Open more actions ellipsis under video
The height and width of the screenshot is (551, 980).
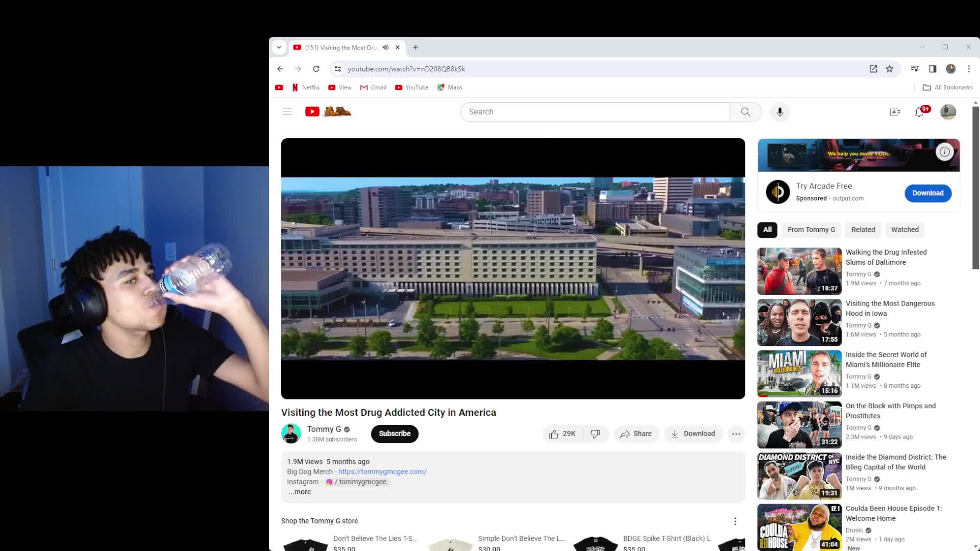(x=736, y=434)
